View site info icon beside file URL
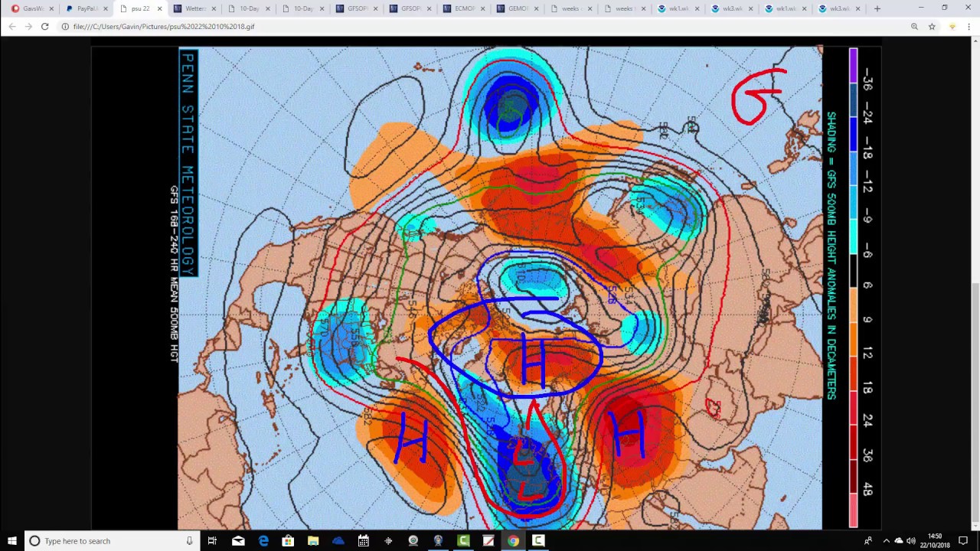Screen dimensions: 980x551 pos(65,26)
